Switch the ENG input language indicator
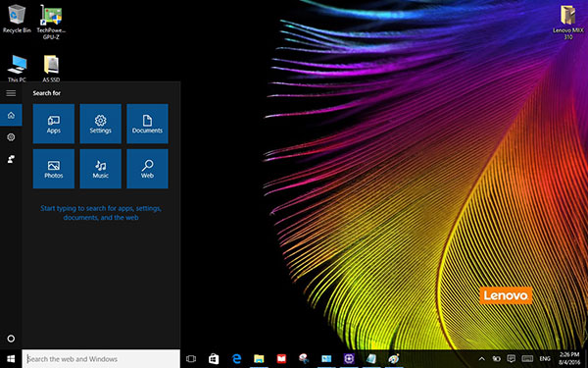The height and width of the screenshot is (368, 588). pos(545,359)
